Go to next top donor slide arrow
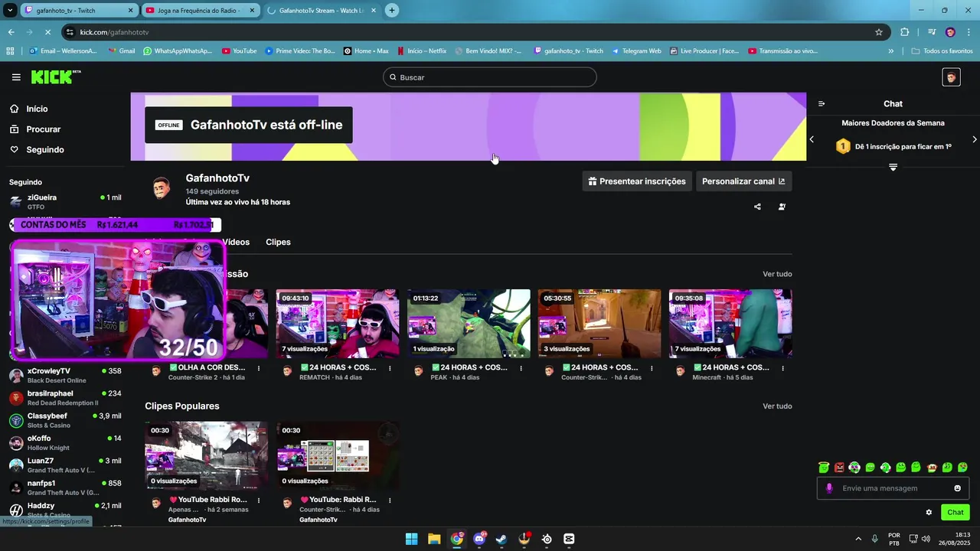 coord(974,139)
